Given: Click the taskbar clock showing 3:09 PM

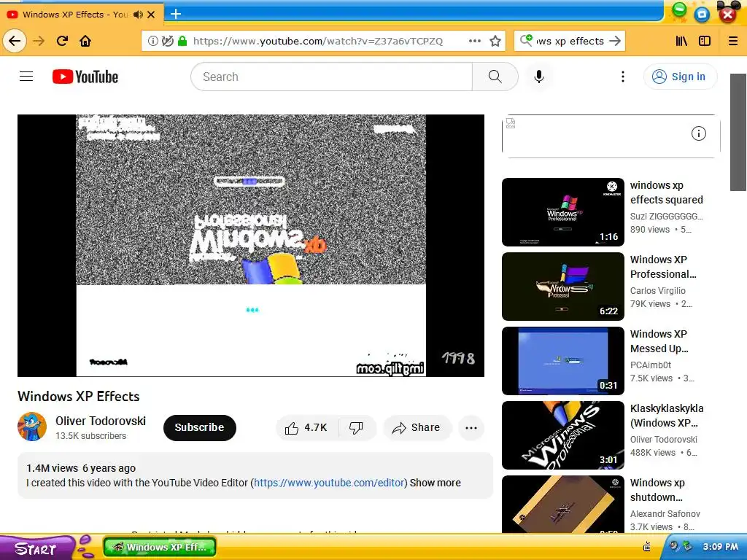Looking at the screenshot, I should [720, 547].
